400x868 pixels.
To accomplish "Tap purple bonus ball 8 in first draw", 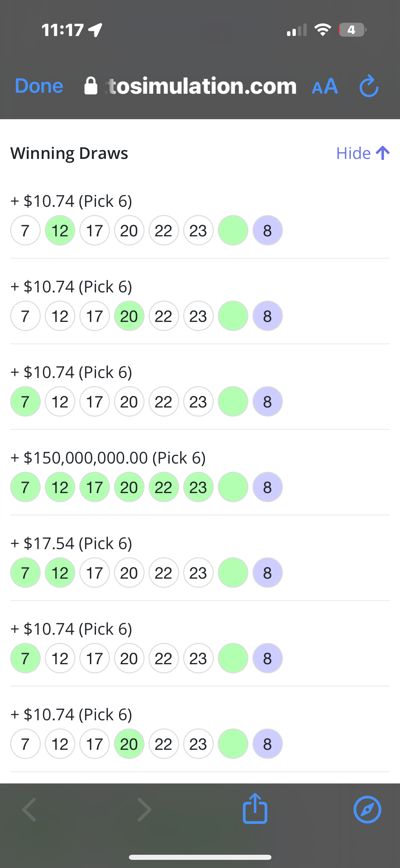I will 267,231.
